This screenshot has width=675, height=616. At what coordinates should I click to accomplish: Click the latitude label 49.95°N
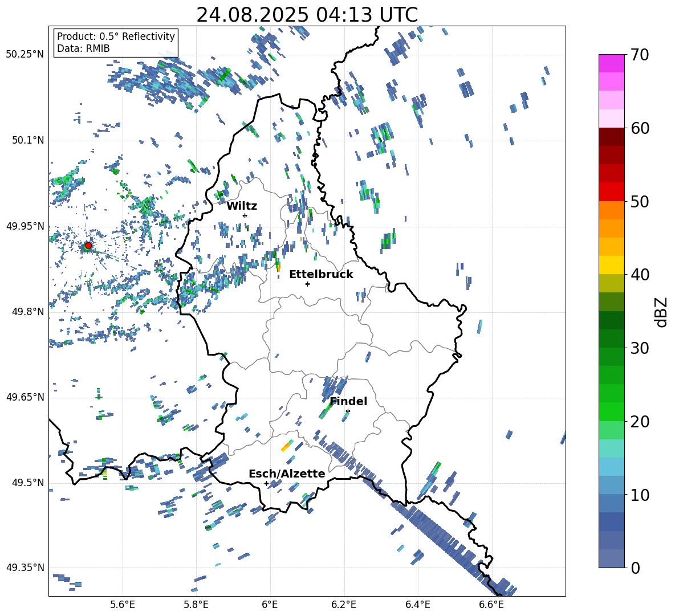pyautogui.click(x=25, y=226)
